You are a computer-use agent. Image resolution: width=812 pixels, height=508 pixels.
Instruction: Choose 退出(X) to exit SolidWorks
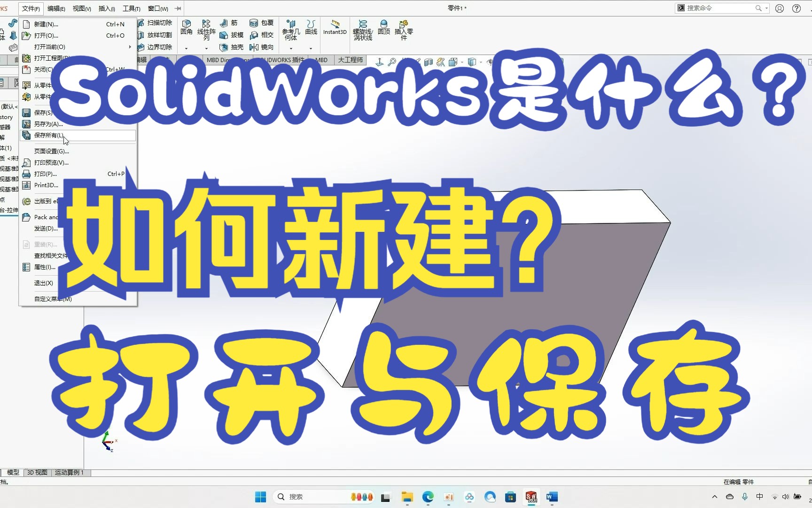(44, 283)
